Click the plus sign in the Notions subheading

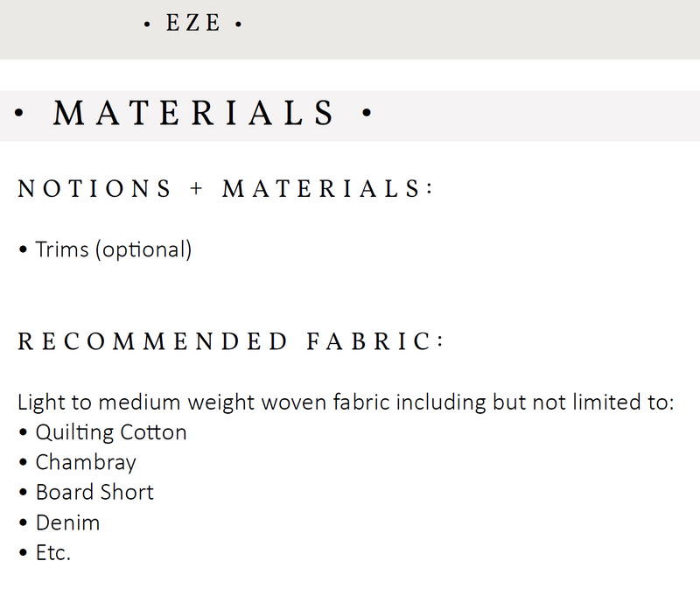196,190
